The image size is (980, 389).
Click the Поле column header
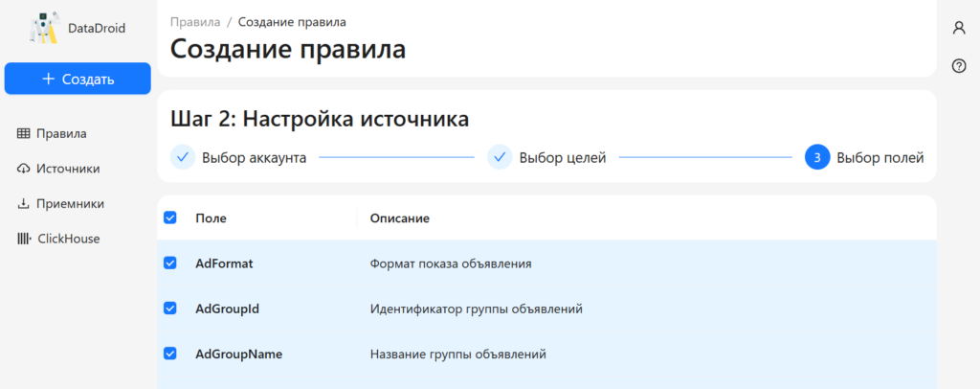(x=211, y=217)
